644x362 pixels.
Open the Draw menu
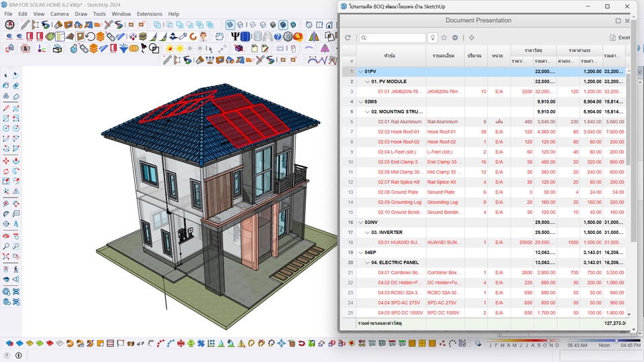81,14
